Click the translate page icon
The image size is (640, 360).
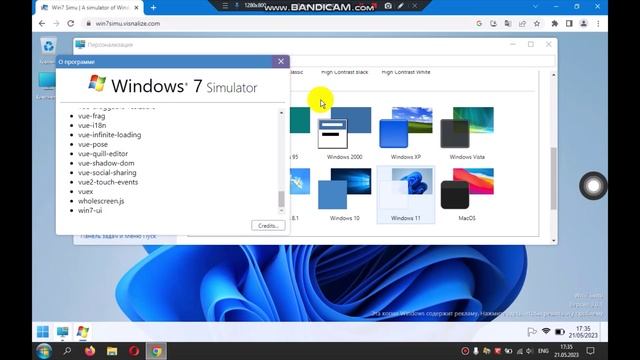pos(508,24)
